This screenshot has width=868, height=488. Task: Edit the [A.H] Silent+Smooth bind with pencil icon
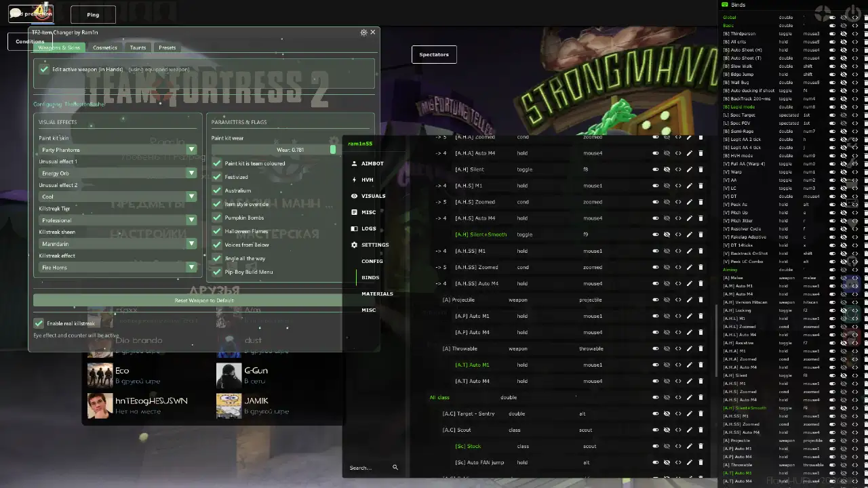(x=689, y=235)
